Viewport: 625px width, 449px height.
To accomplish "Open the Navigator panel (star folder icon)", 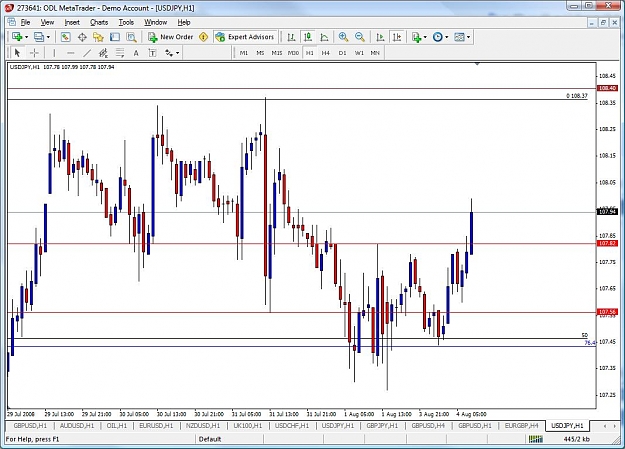I will pos(98,37).
